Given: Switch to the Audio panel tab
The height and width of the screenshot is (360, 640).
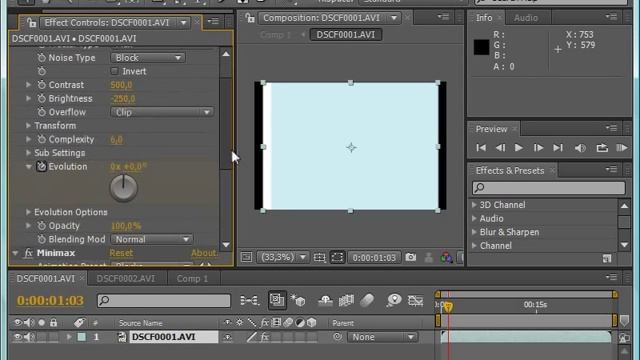Looking at the screenshot, I should tap(526, 18).
